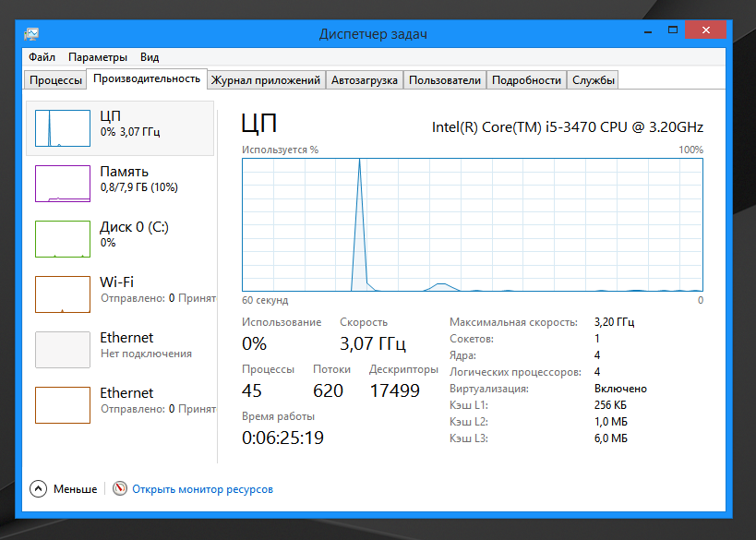Click the Использование 0% value
The height and width of the screenshot is (540, 756).
(x=254, y=343)
